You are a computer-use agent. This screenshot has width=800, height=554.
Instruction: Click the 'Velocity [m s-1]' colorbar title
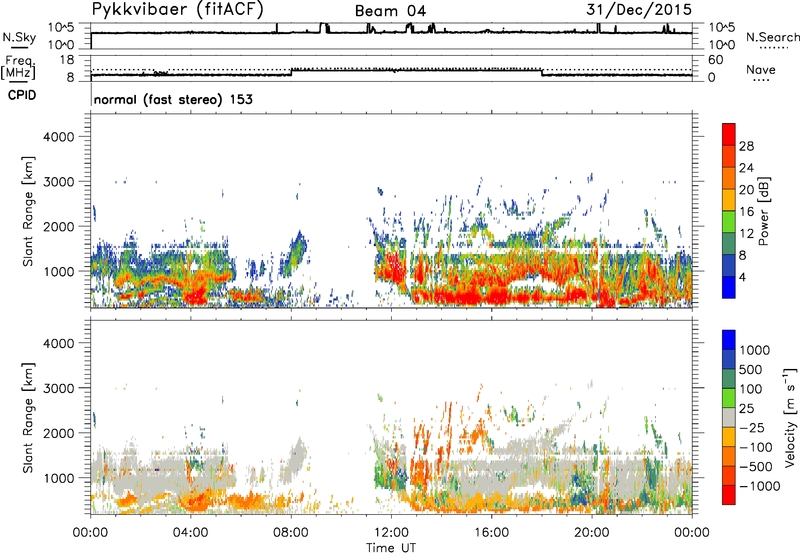coord(790,417)
